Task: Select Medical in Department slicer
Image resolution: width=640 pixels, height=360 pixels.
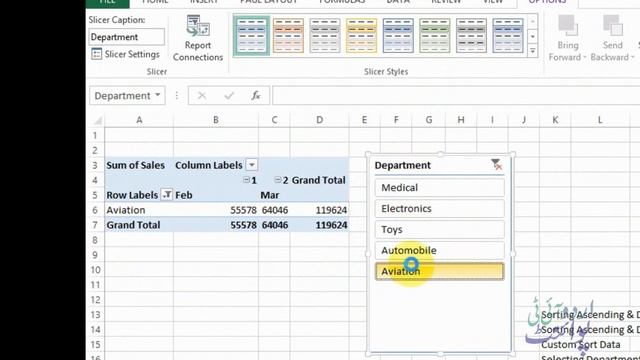Action: (440, 188)
